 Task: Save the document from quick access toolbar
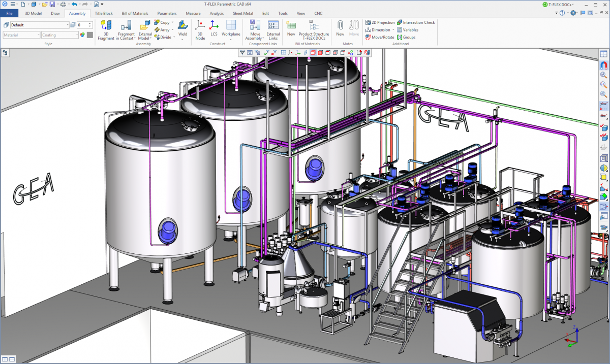[52, 4]
